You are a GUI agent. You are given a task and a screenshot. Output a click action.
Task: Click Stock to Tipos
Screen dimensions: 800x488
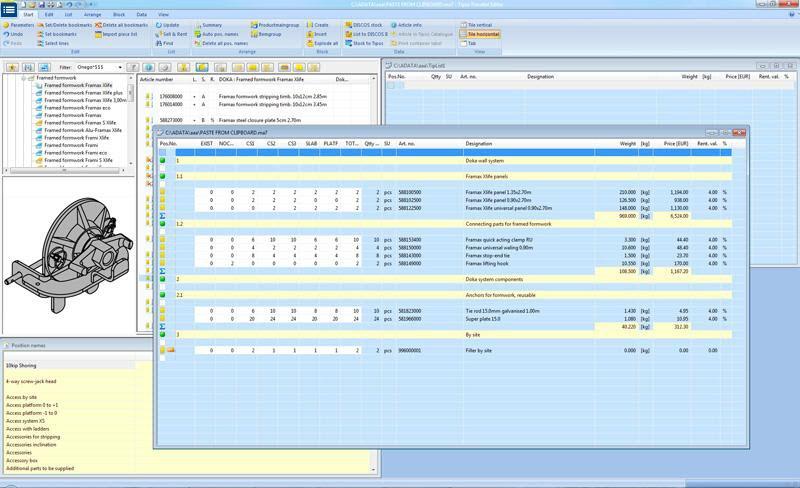click(x=364, y=43)
